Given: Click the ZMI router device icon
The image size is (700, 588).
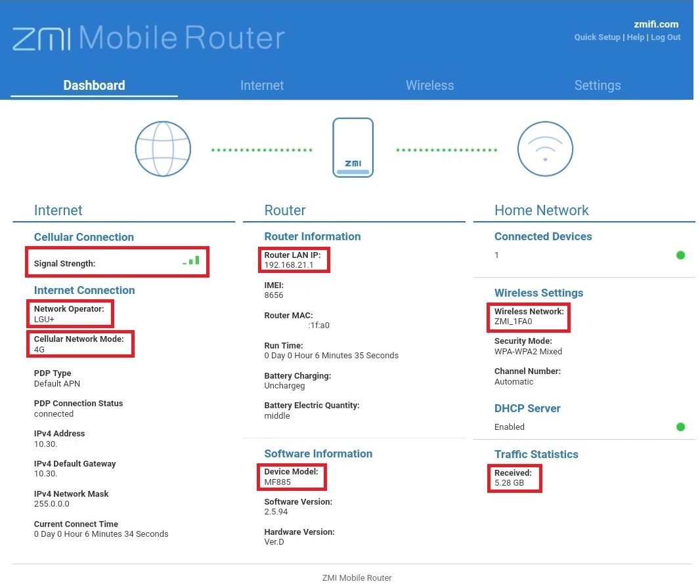Looking at the screenshot, I should point(353,148).
